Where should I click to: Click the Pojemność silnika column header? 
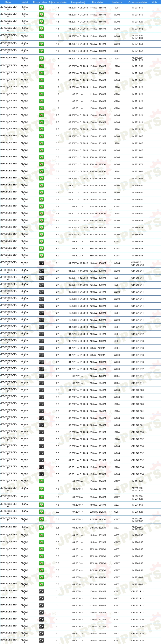point(57,2)
